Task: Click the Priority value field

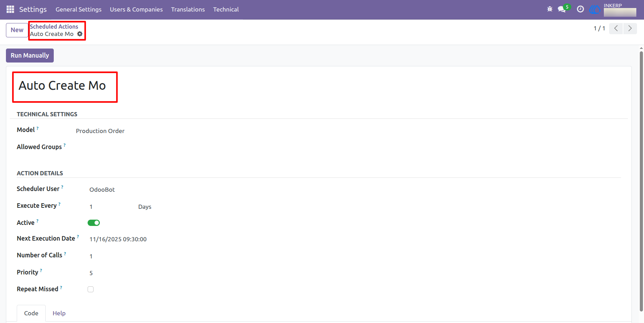Action: pos(91,273)
